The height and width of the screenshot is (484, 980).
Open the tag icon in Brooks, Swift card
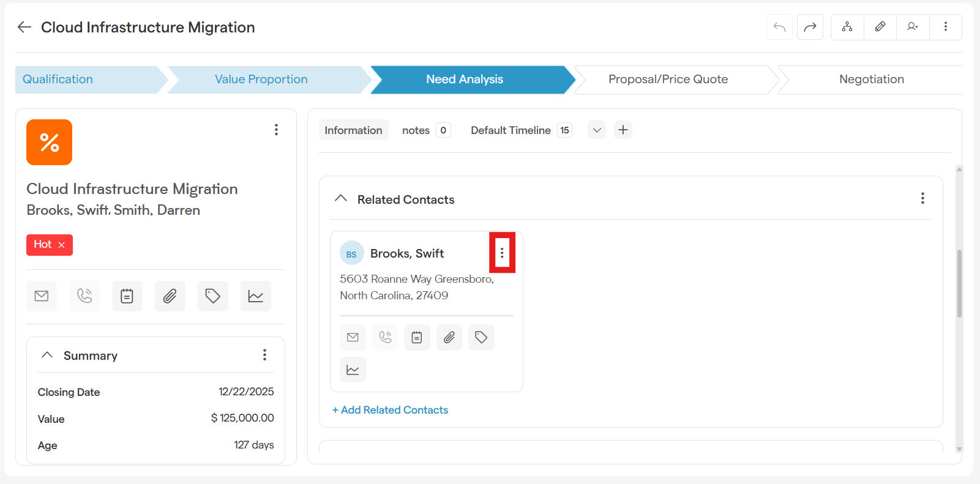pos(481,337)
